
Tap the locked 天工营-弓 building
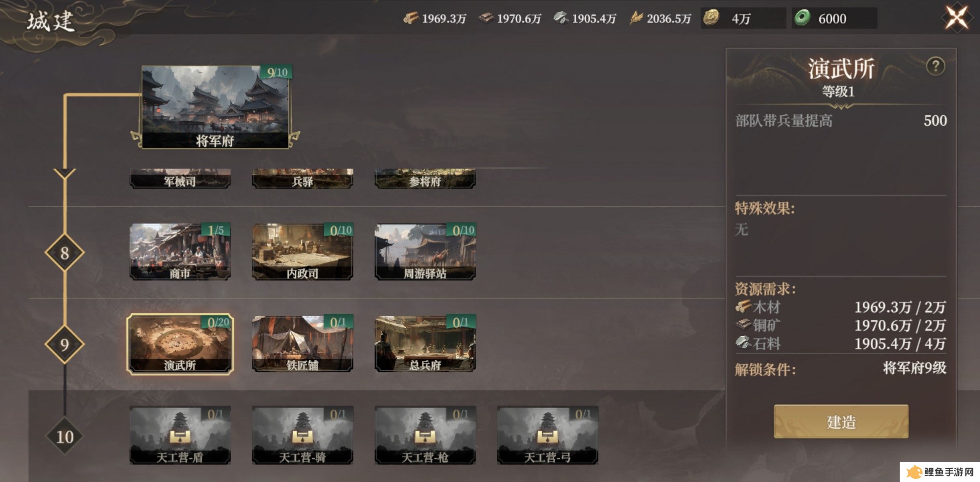(x=547, y=435)
